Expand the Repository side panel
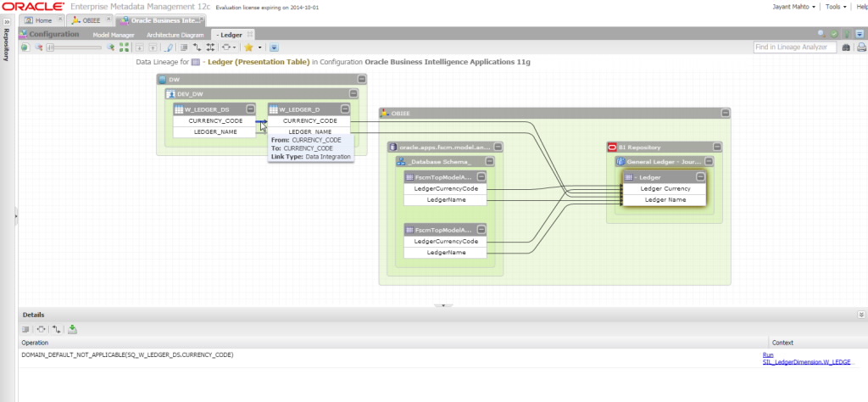 (x=7, y=20)
